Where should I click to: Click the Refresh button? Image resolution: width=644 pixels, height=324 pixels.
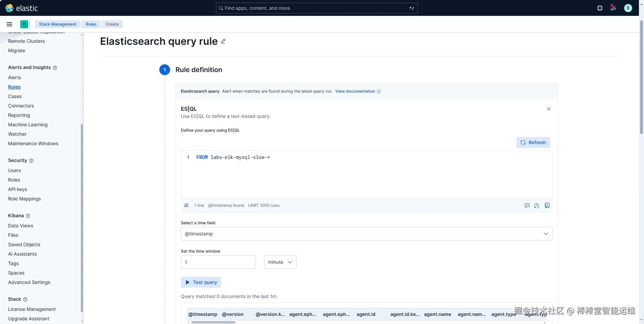pyautogui.click(x=533, y=142)
